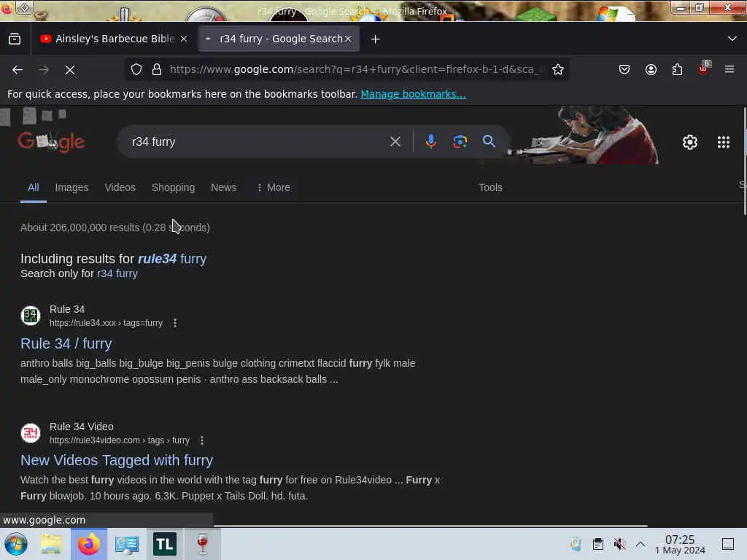Open Save to Pocket icon
The width and height of the screenshot is (747, 560).
click(624, 69)
